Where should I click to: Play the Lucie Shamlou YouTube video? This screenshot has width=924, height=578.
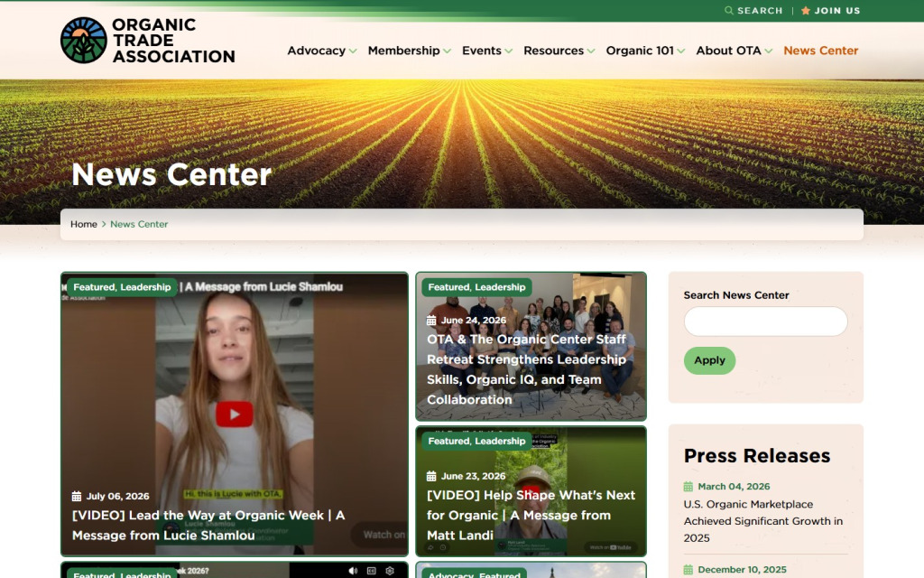pyautogui.click(x=234, y=414)
